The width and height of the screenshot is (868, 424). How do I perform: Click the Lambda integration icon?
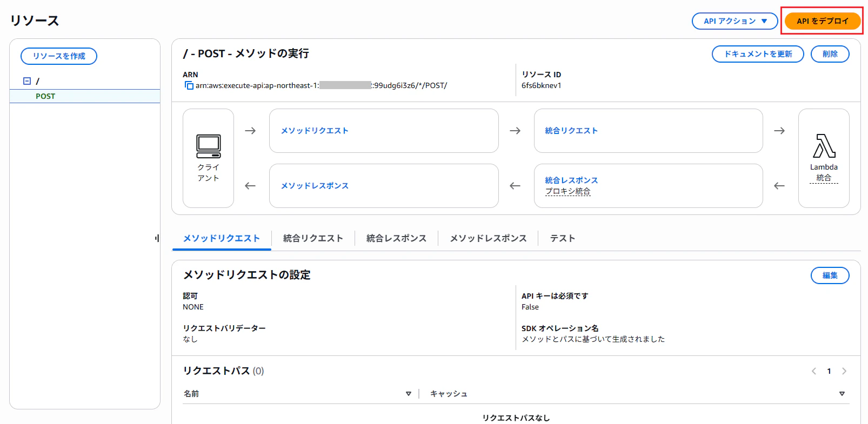824,146
